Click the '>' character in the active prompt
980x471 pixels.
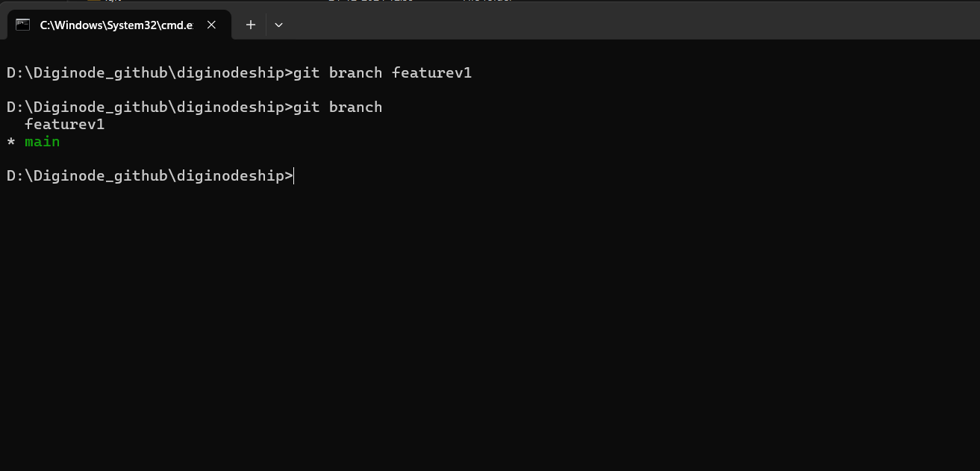coord(288,175)
